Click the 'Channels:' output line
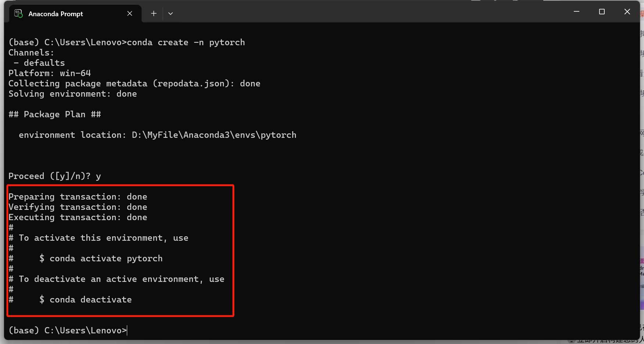The image size is (644, 344). (x=31, y=53)
